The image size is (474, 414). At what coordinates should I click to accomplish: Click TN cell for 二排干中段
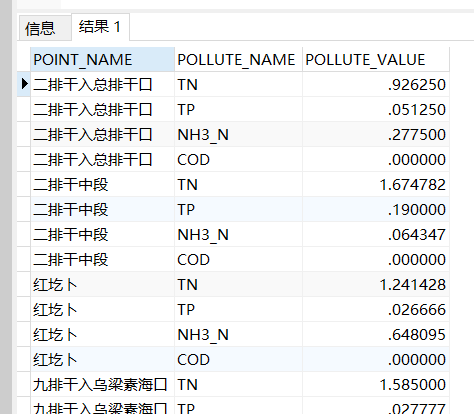tap(238, 185)
